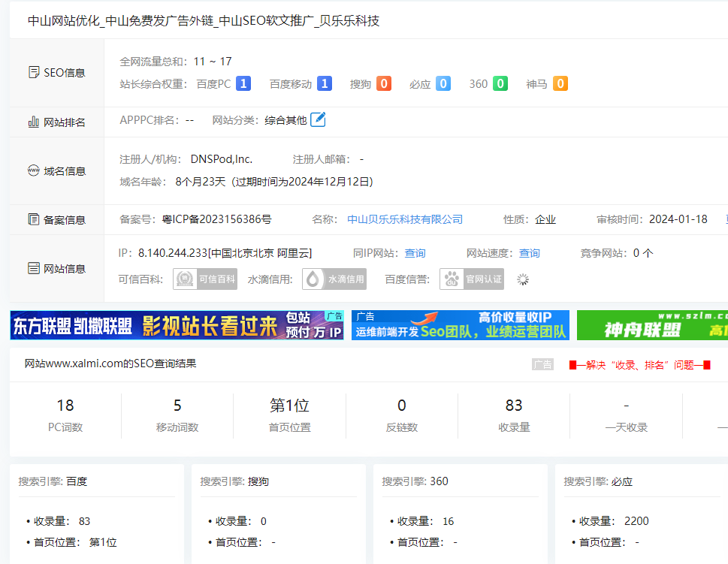Click the 收录量 stat value 83
This screenshot has height=564, width=728.
pos(514,406)
